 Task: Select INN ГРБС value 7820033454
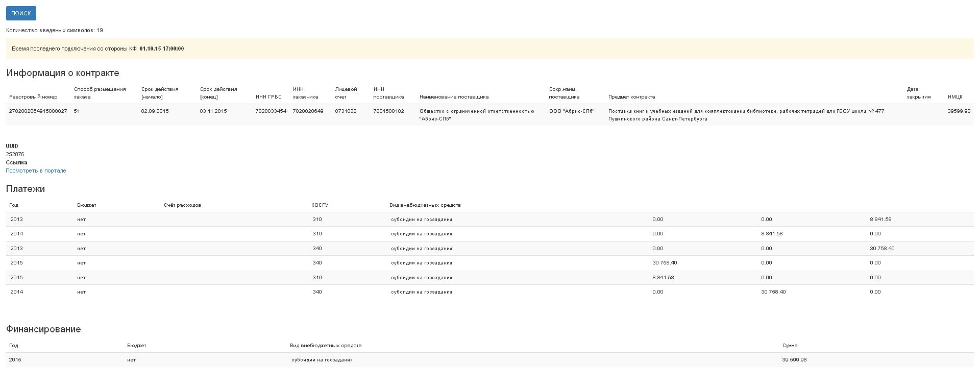[x=271, y=111]
